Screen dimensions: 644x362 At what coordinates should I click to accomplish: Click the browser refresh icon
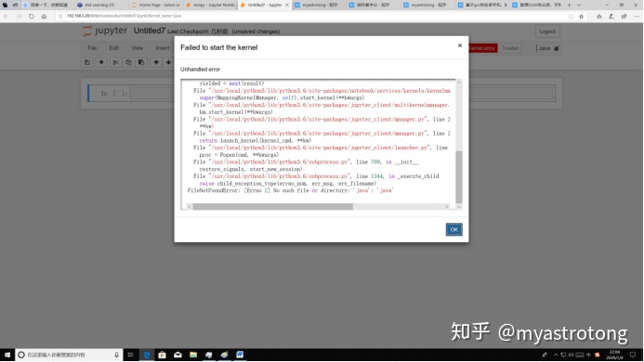(32, 17)
